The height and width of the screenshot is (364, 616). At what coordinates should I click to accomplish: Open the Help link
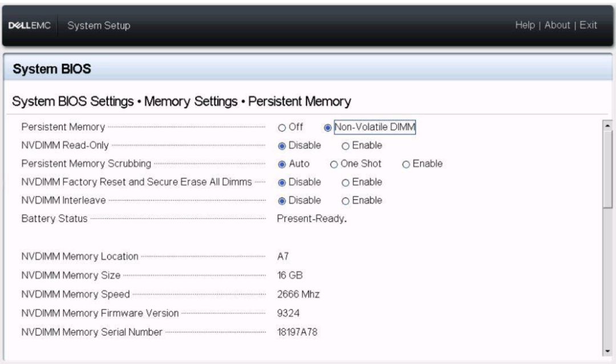(525, 25)
